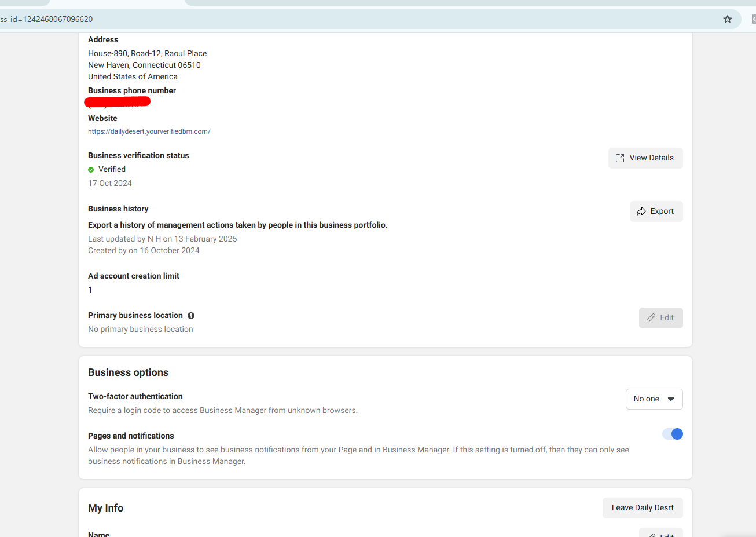Click the caret arrow beside 'No one'

point(671,399)
